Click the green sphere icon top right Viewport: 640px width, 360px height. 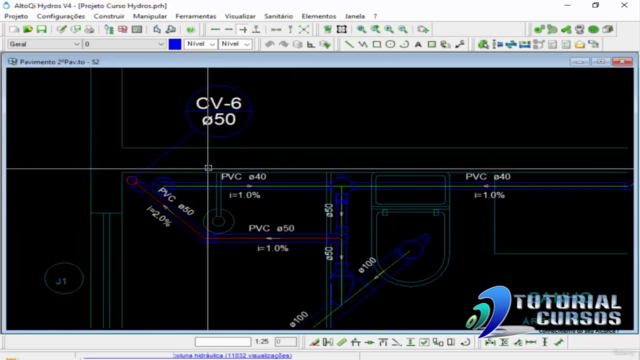[593, 29]
